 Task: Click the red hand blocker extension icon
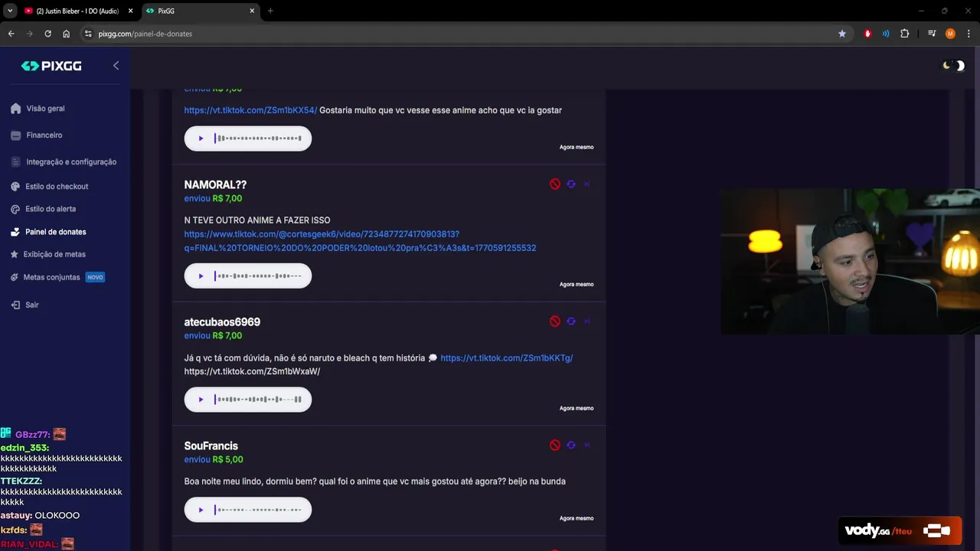click(x=867, y=34)
